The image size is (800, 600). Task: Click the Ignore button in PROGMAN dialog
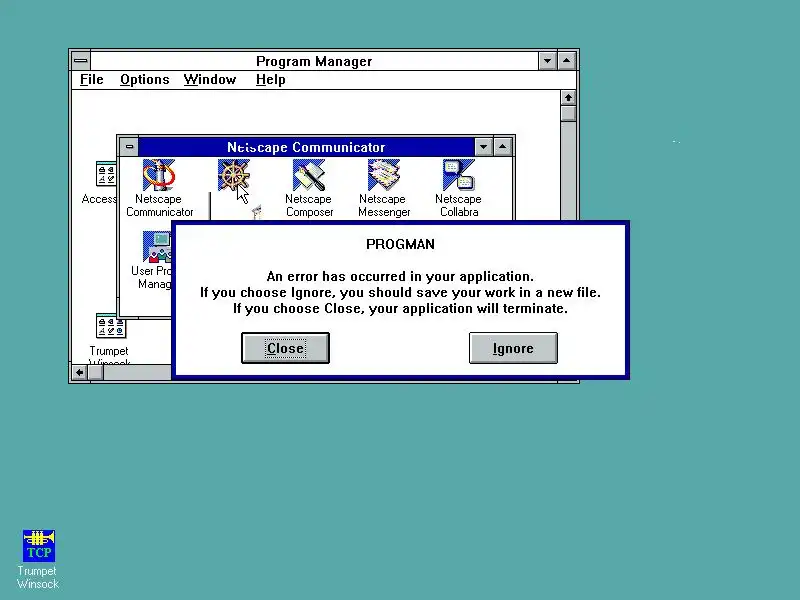click(513, 348)
